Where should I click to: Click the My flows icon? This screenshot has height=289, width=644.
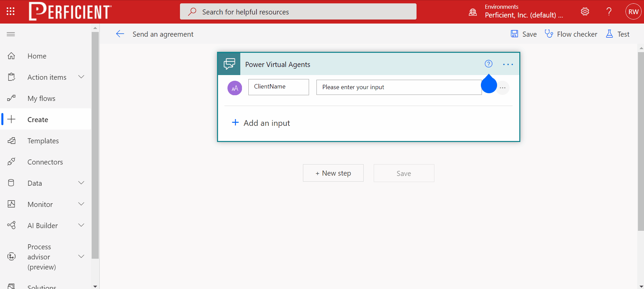click(x=11, y=98)
